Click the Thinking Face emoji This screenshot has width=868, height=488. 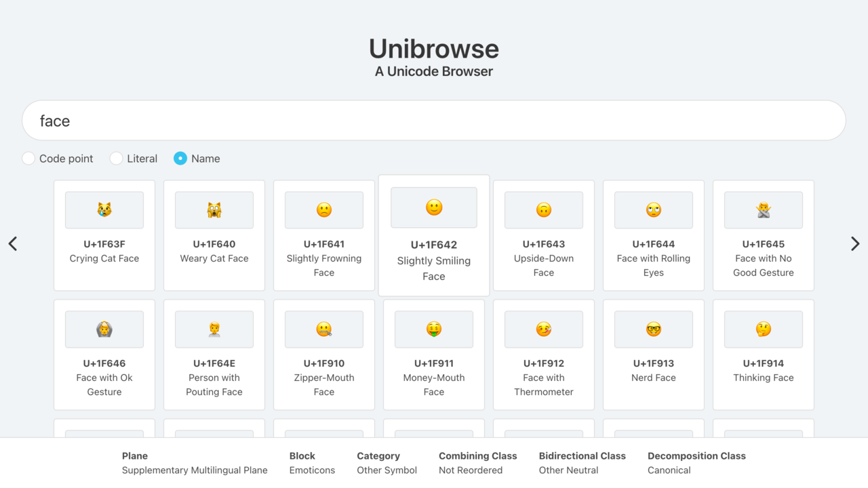click(764, 329)
